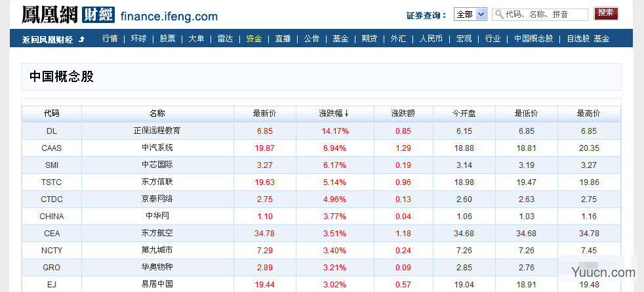The width and height of the screenshot is (644, 292).
Task: Click stock code TSTC
Action: 52,182
